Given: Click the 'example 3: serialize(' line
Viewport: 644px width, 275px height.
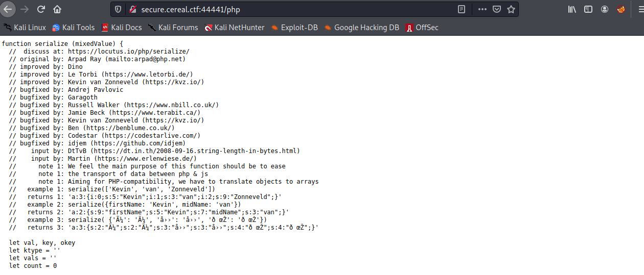Looking at the screenshot, I should coord(137,220).
